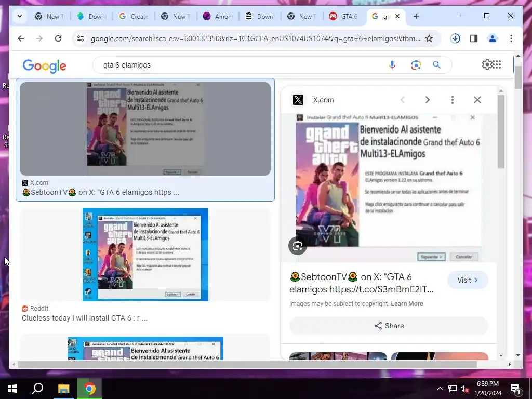Image resolution: width=532 pixels, height=399 pixels.
Task: Open the Chrome profile menu
Action: [x=493, y=38]
